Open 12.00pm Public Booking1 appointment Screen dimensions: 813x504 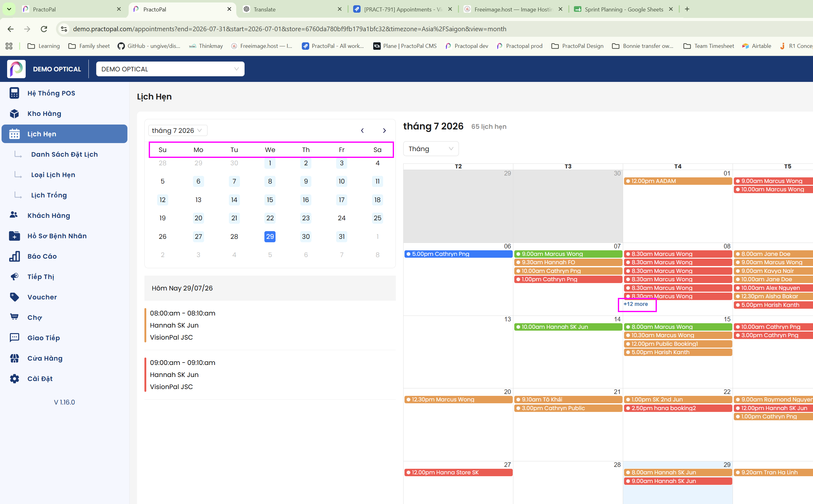[x=678, y=344]
